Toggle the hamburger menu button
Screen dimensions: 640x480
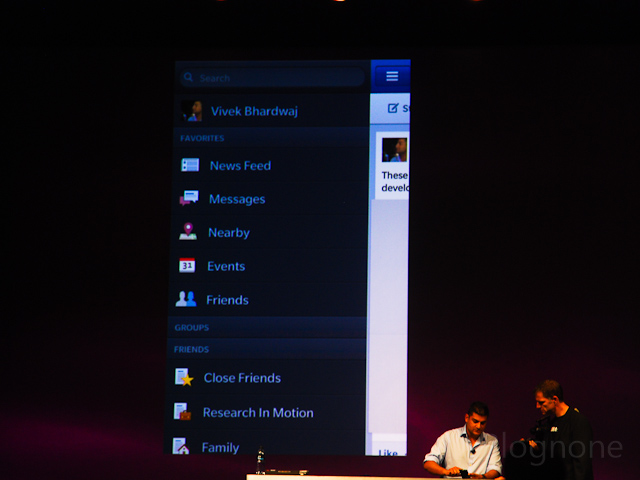pos(392,76)
